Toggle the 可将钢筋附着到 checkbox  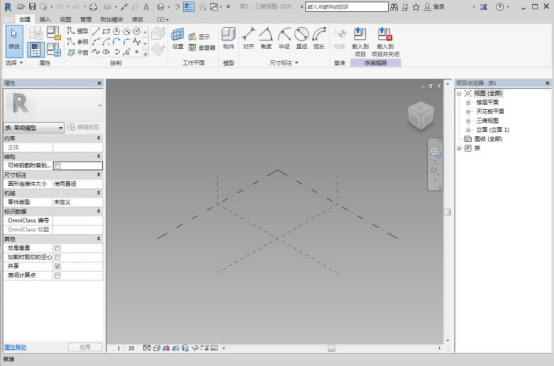[58, 165]
